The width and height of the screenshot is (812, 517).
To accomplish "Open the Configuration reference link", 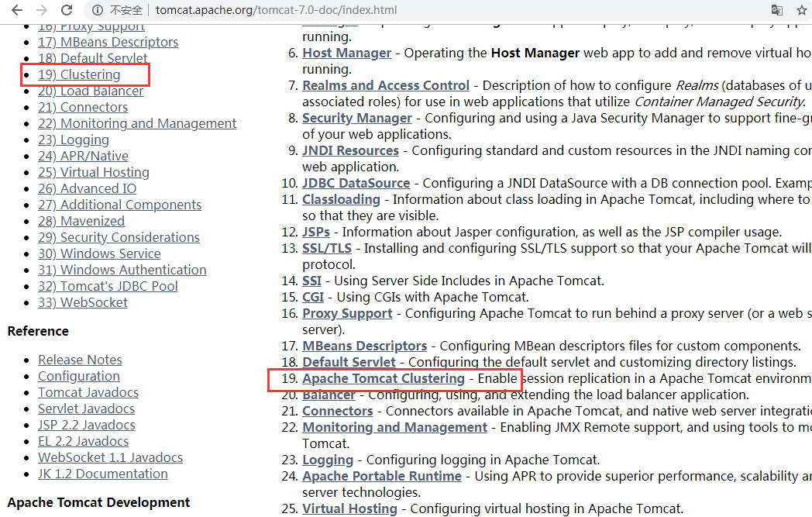I will (x=79, y=376).
